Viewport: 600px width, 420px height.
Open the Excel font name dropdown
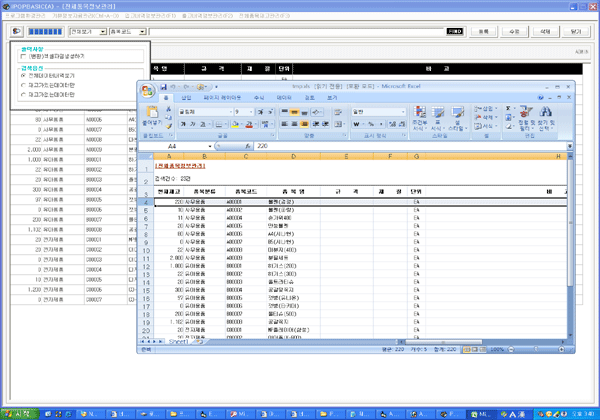[231, 112]
